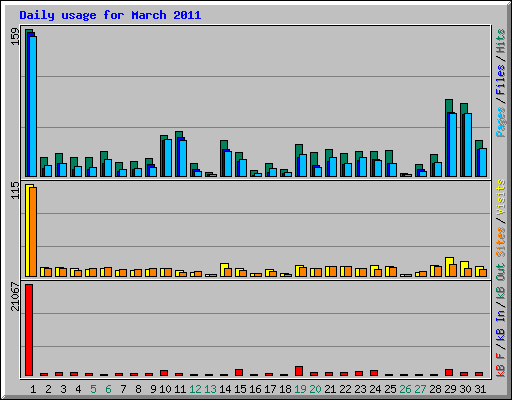
Task: Select the yellow visits bar for day 1
Action: click(28, 230)
